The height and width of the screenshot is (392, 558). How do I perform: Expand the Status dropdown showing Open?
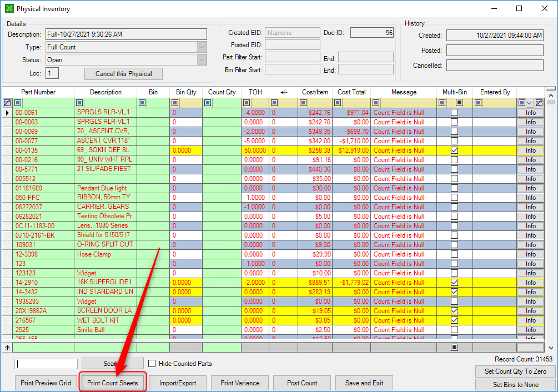pos(202,60)
